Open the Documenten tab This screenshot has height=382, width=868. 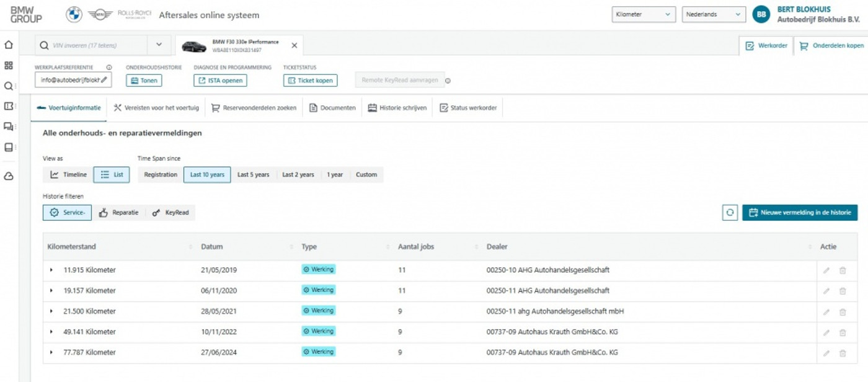[333, 108]
